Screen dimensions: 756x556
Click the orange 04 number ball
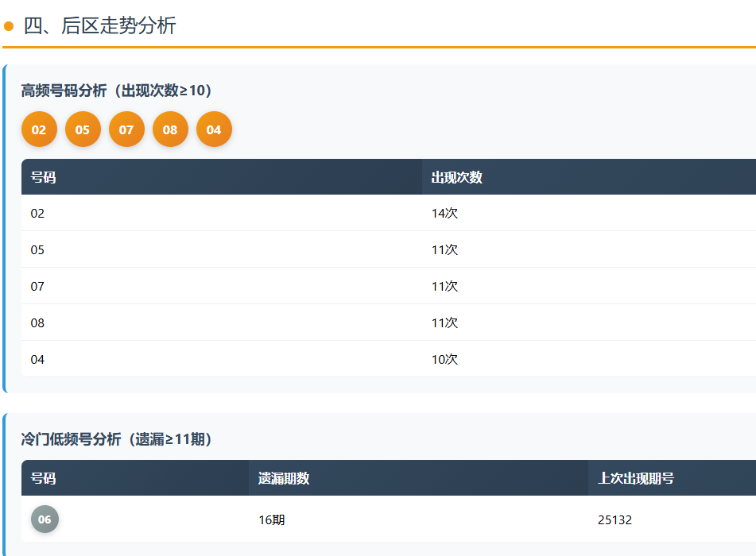click(214, 129)
